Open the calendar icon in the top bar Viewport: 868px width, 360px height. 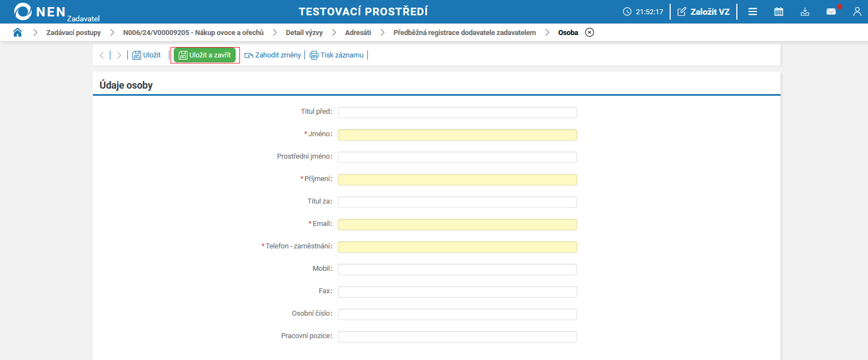point(778,11)
